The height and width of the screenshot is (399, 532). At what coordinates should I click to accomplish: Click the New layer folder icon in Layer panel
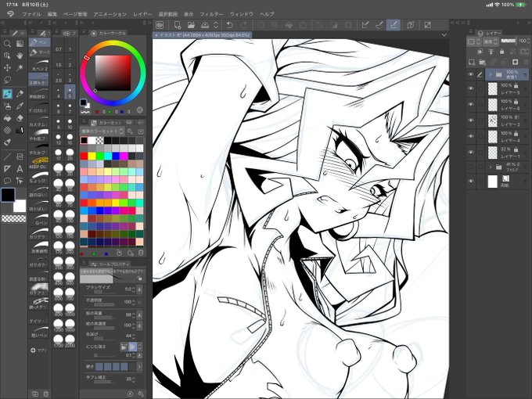pos(482,62)
